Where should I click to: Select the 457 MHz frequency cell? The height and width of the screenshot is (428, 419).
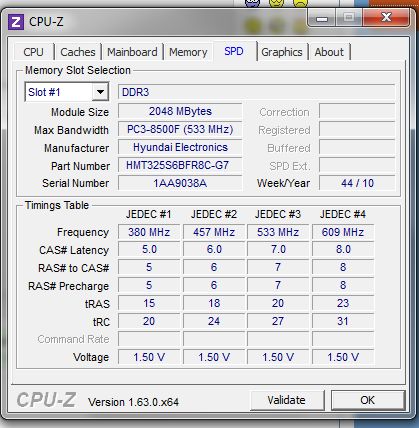pos(214,232)
